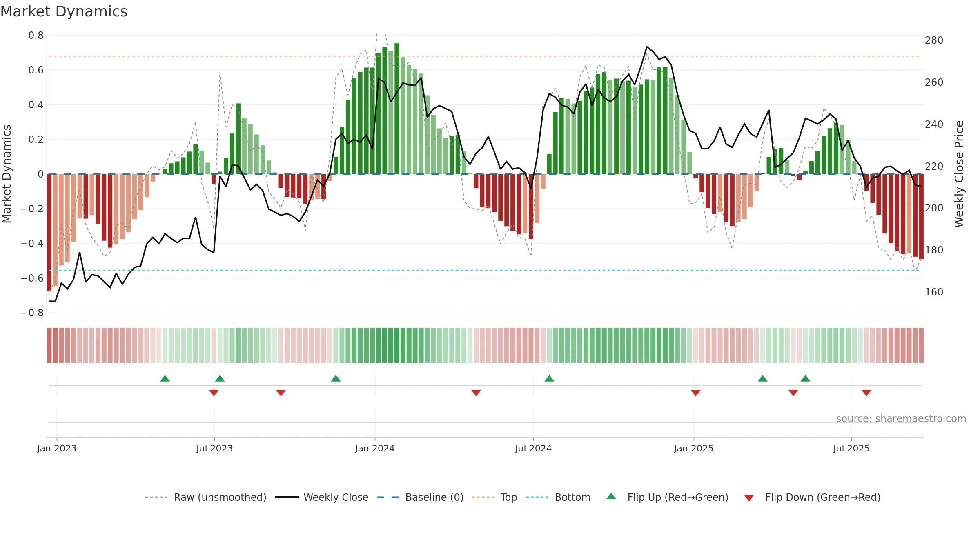Viewport: 980px width, 551px height.
Task: Click the rotated Market Dynamics left axis title
Action: click(x=7, y=174)
